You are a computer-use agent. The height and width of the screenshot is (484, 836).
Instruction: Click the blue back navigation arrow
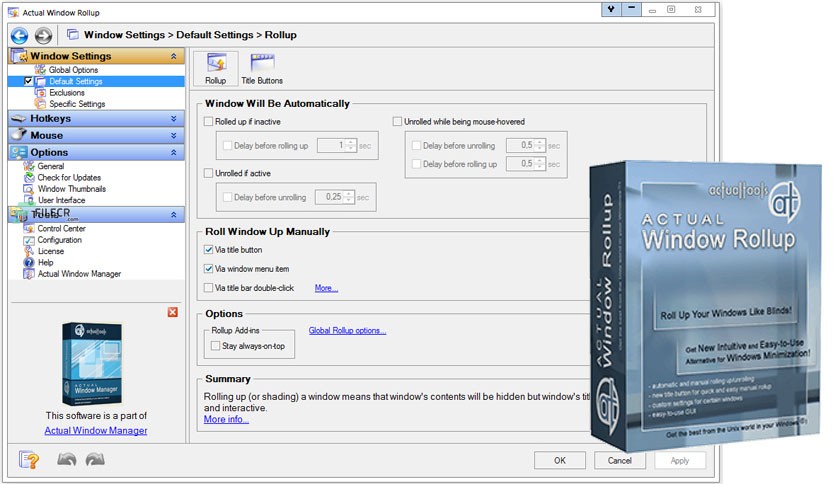(20, 36)
